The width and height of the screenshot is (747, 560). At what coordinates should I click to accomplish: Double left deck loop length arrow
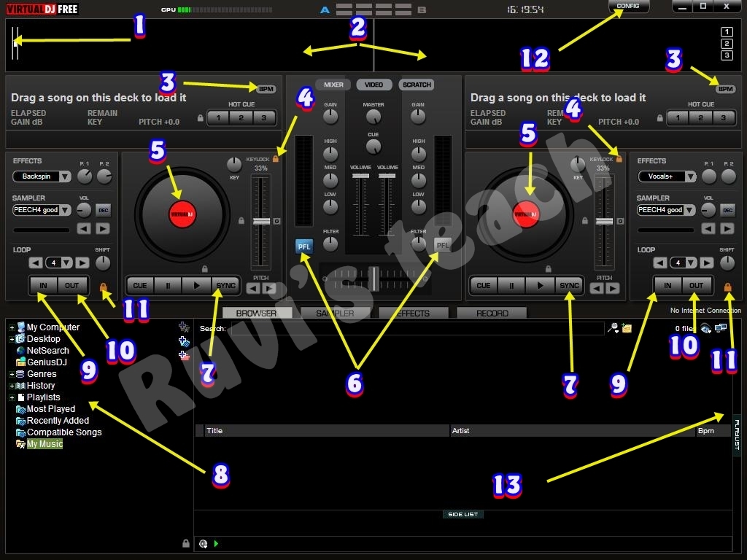tap(82, 262)
